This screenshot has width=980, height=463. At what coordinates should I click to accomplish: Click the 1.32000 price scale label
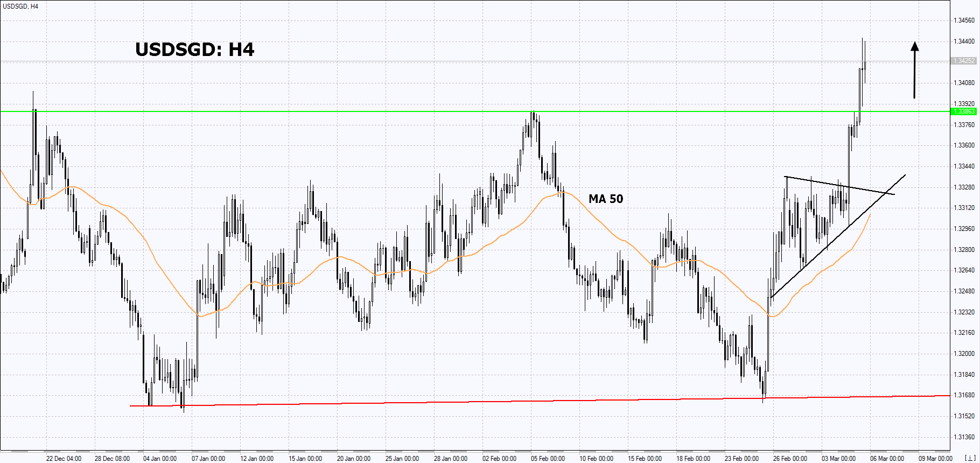[964, 354]
